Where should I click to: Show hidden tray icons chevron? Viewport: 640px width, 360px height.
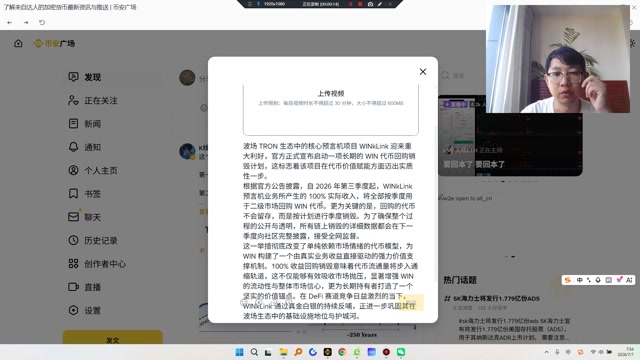(547, 352)
